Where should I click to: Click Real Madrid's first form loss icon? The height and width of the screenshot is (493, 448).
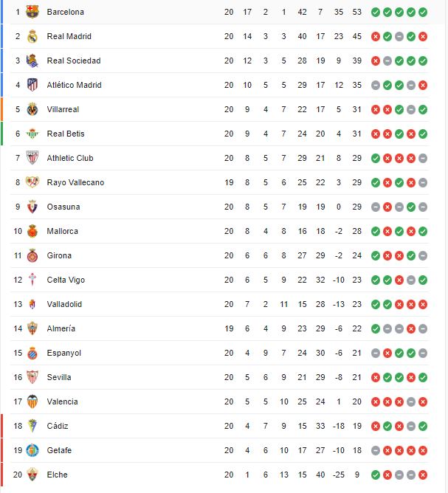376,36
